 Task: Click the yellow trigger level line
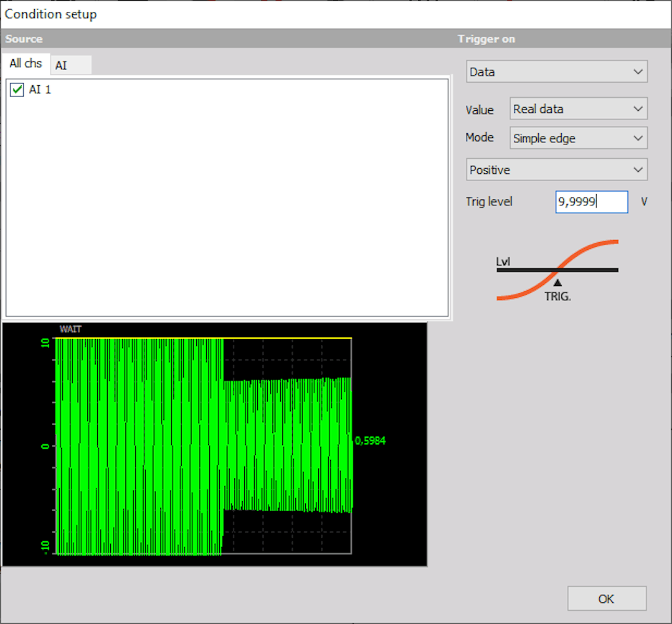[x=203, y=338]
